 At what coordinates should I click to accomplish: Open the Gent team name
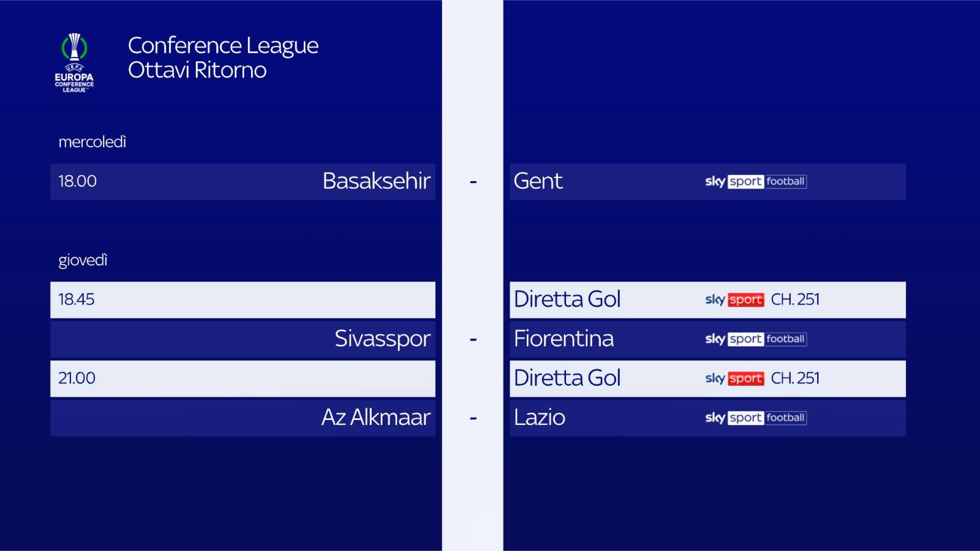tap(538, 181)
